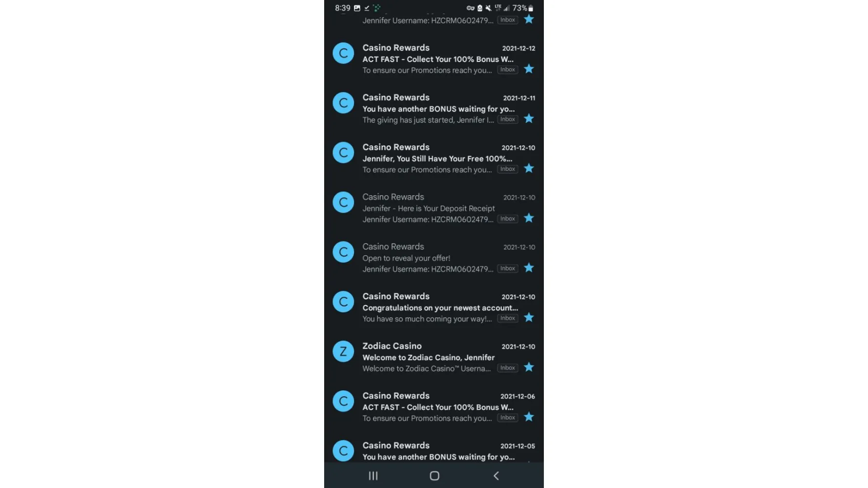Viewport: 868px width, 488px height.
Task: Select avatar of 'Open to reveal your offer' email
Action: [x=343, y=252]
